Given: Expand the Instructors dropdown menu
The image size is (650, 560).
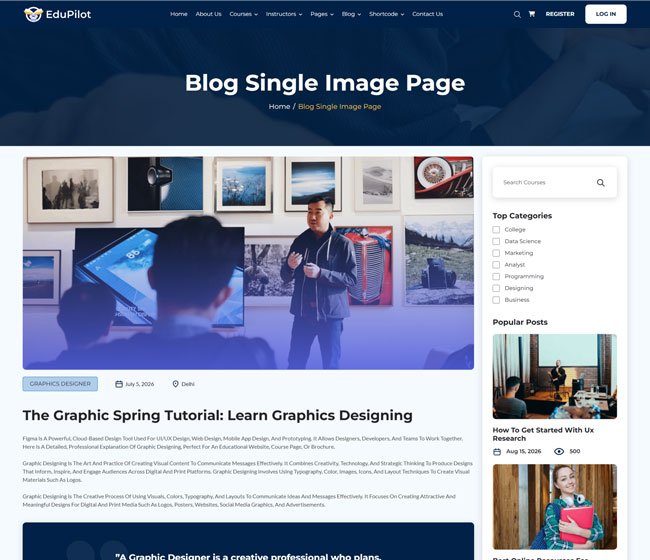Looking at the screenshot, I should click(284, 14).
